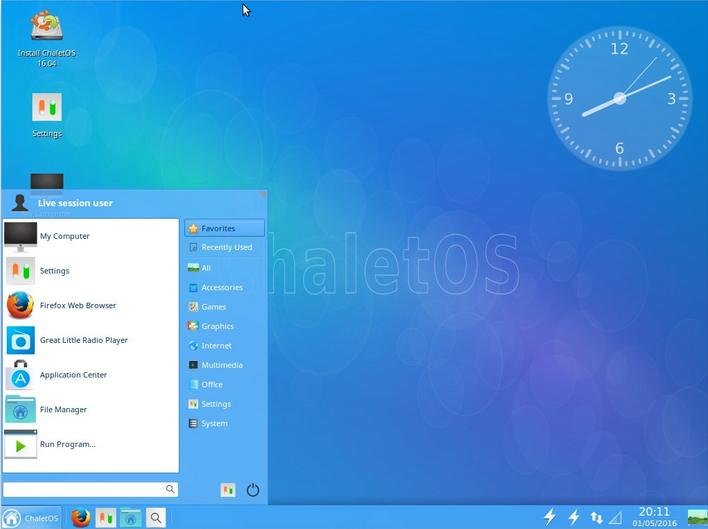Click the menu resize grip corner
The height and width of the screenshot is (529, 708).
[263, 194]
